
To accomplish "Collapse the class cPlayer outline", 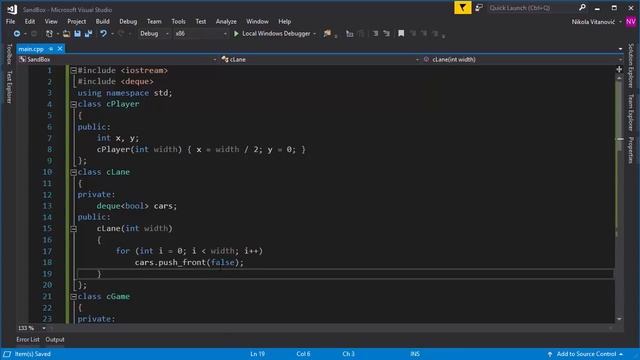I will point(74,104).
